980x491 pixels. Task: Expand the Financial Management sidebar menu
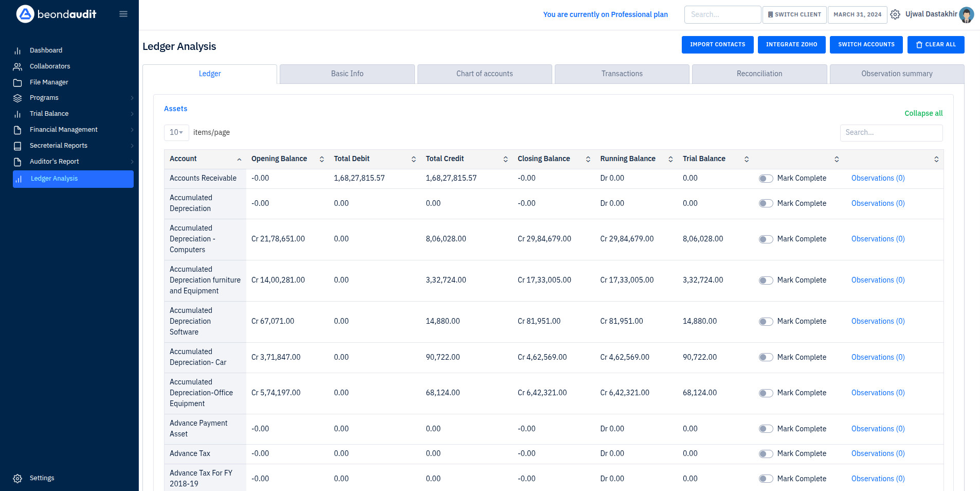tap(64, 129)
